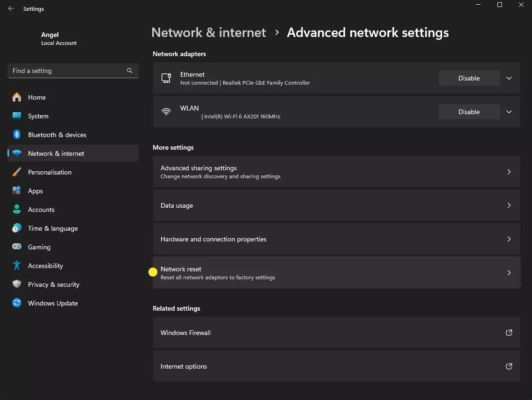The height and width of the screenshot is (400, 532).
Task: Open Bluetooth & devices settings icon
Action: (x=17, y=135)
